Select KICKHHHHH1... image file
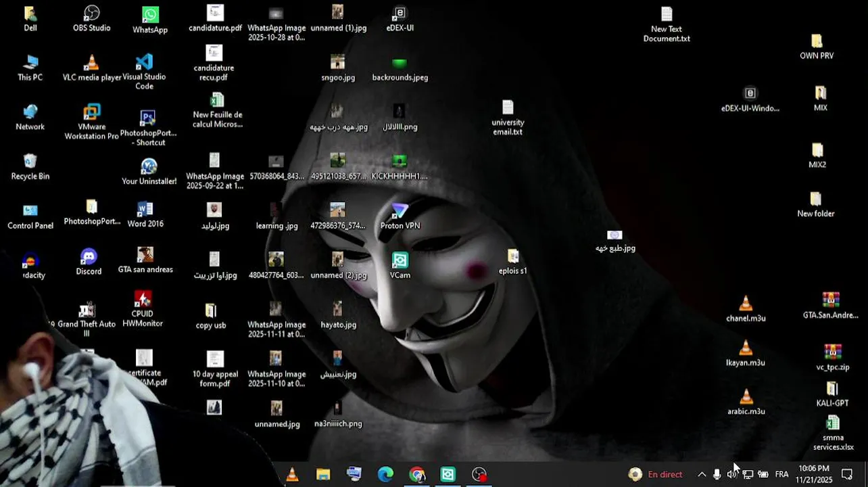 pos(400,167)
